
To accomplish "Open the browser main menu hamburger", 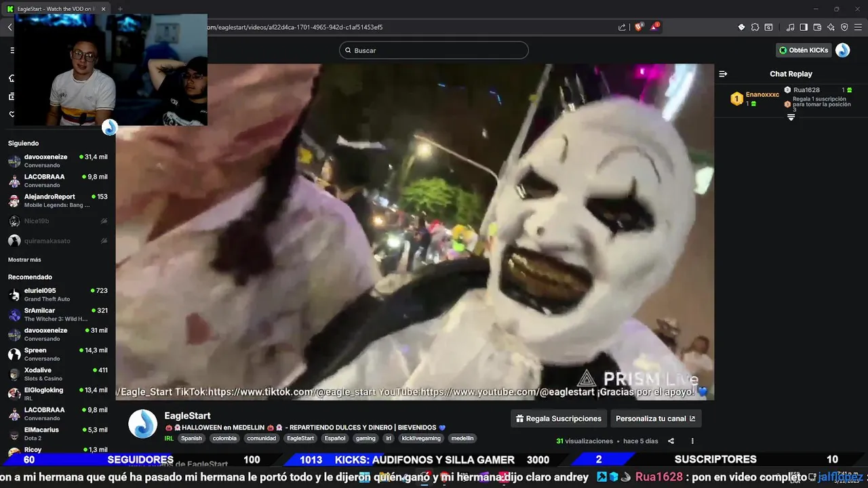I will (858, 27).
